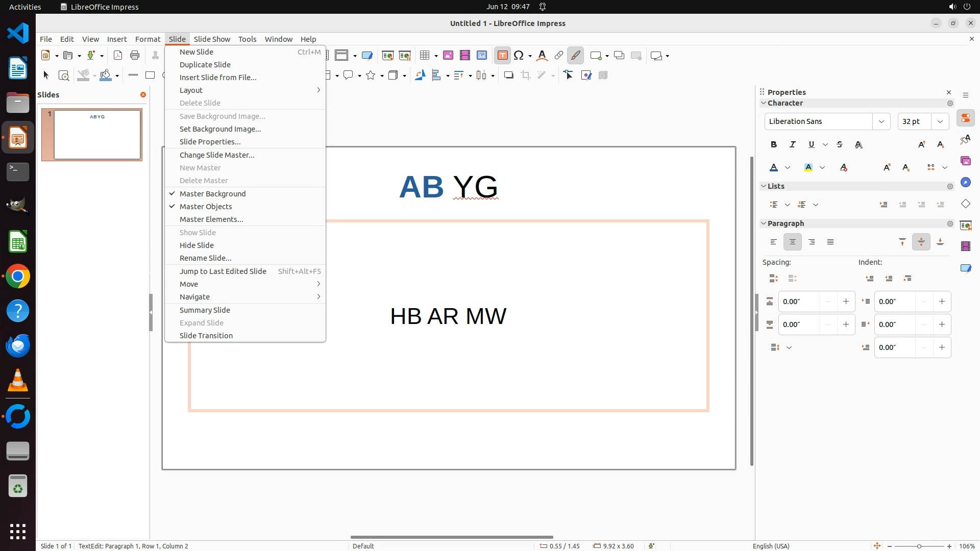Click the Insert Special Character omega icon

click(x=519, y=56)
